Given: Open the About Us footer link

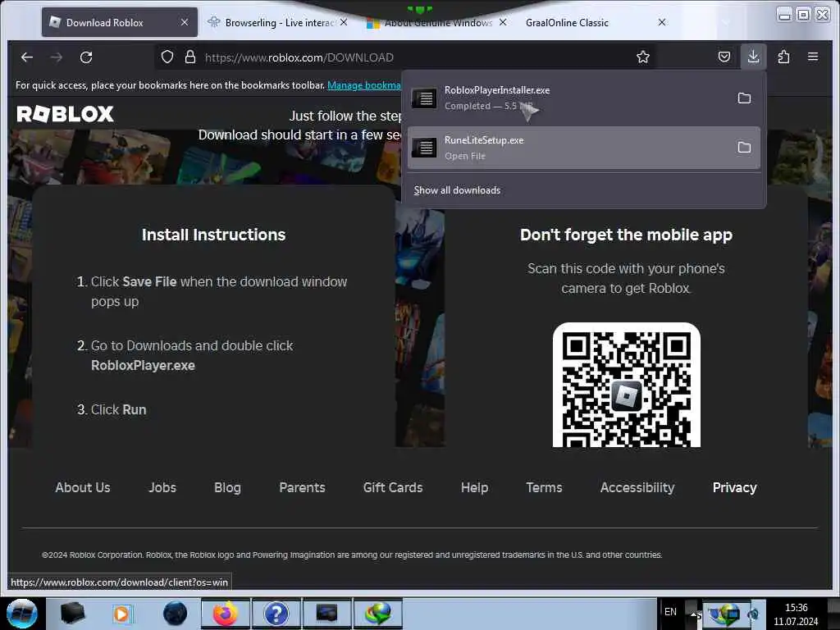Looking at the screenshot, I should [x=83, y=487].
